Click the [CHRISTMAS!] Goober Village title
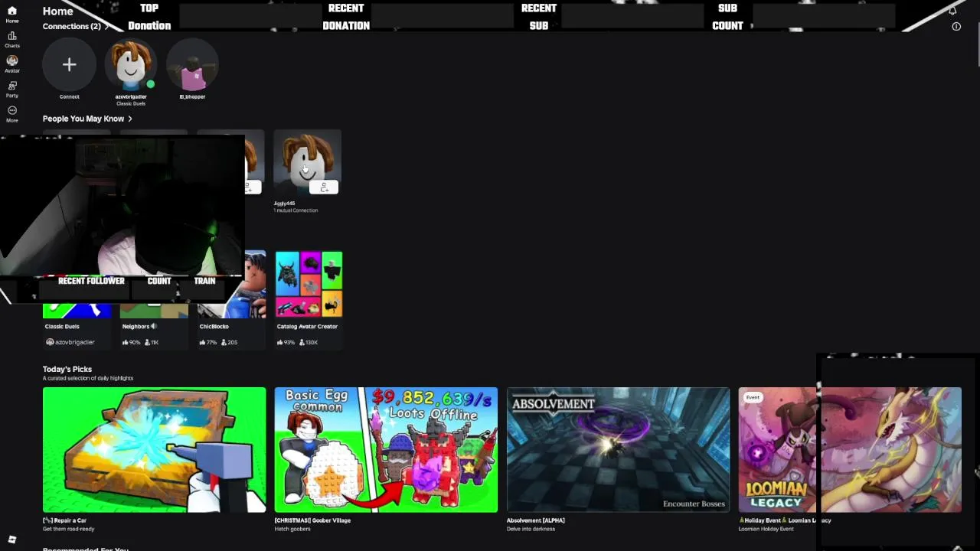Image resolution: width=980 pixels, height=551 pixels. point(312,520)
